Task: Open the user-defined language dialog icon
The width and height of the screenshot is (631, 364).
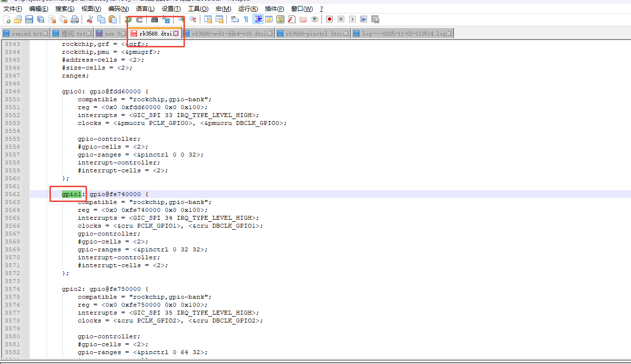Action: pos(269,19)
